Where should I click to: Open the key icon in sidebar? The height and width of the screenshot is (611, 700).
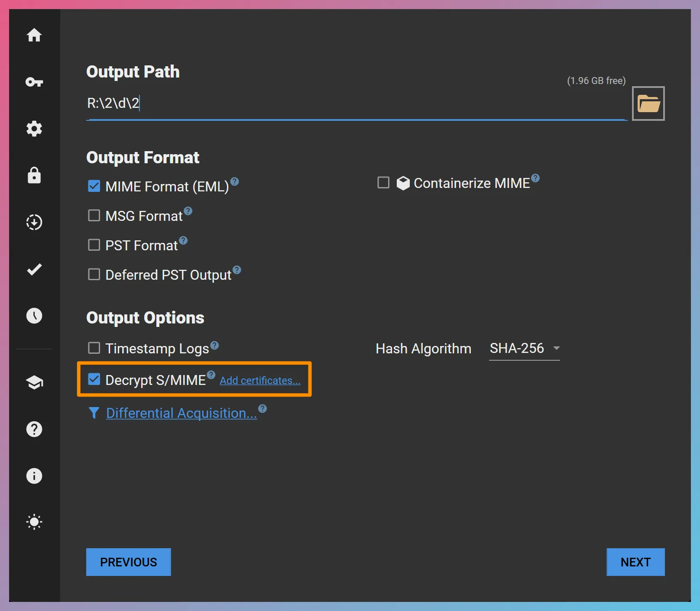tap(34, 82)
